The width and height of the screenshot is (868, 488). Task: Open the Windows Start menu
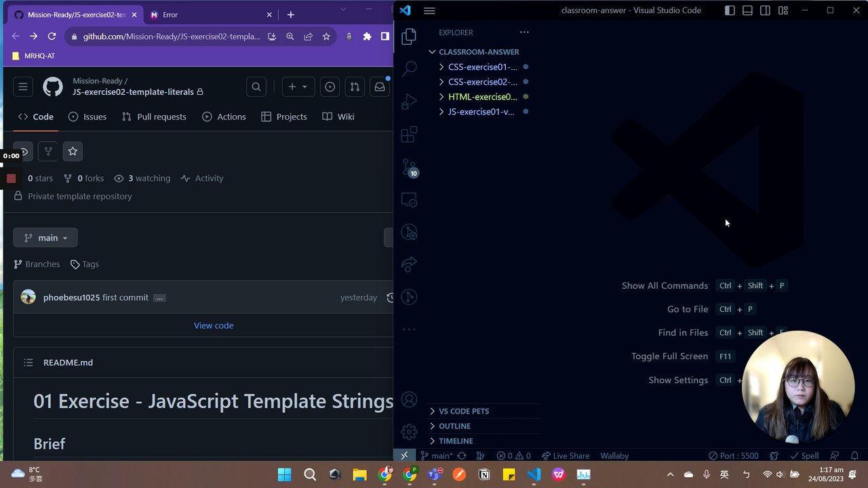coord(284,474)
